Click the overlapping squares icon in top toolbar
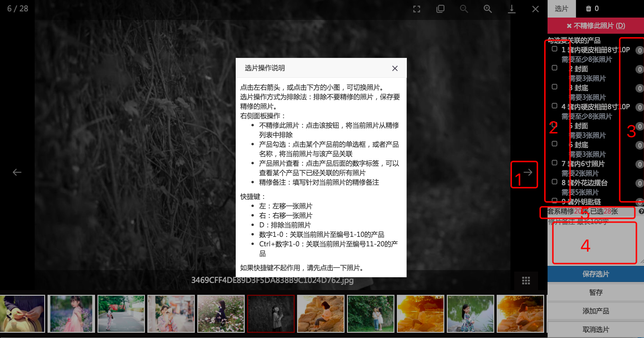This screenshot has height=338, width=644. click(x=440, y=9)
